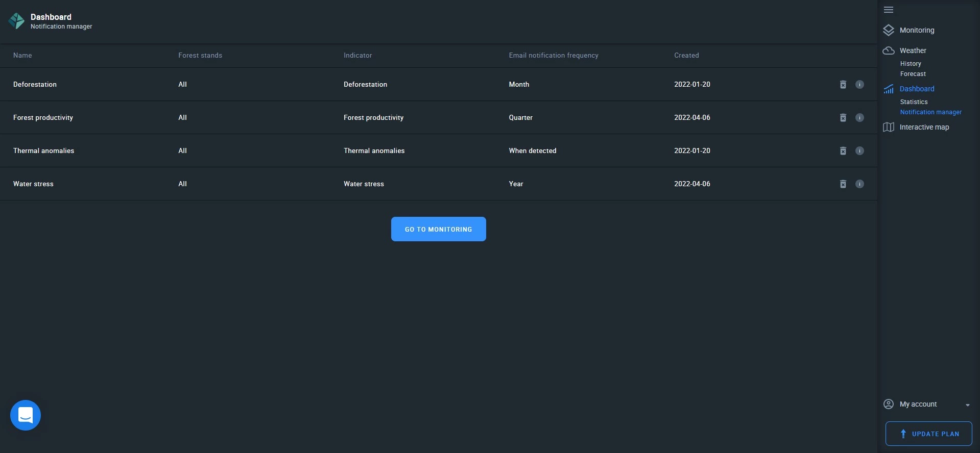Open the Weather Forecast page

tap(913, 74)
